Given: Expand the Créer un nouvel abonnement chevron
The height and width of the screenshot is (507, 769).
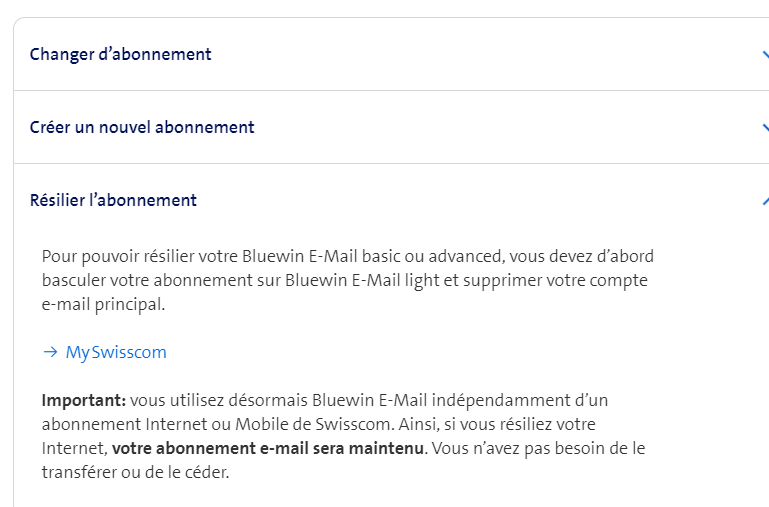Looking at the screenshot, I should click(x=764, y=127).
